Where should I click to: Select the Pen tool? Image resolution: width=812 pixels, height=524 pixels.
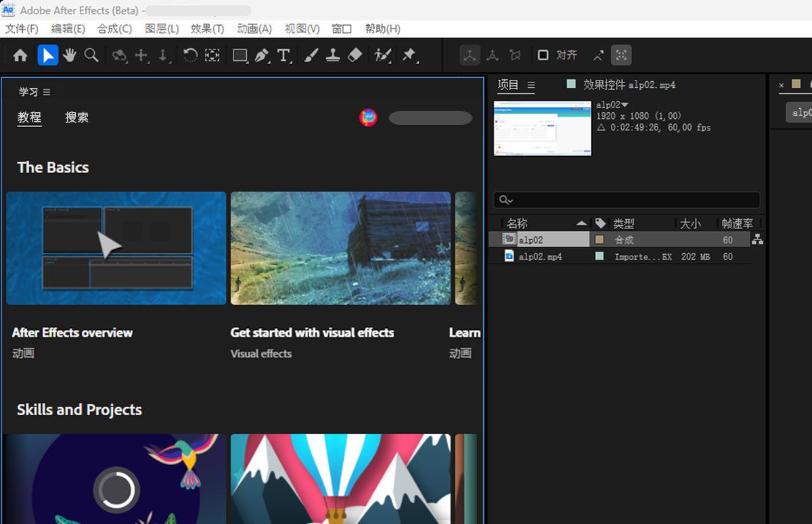[262, 55]
